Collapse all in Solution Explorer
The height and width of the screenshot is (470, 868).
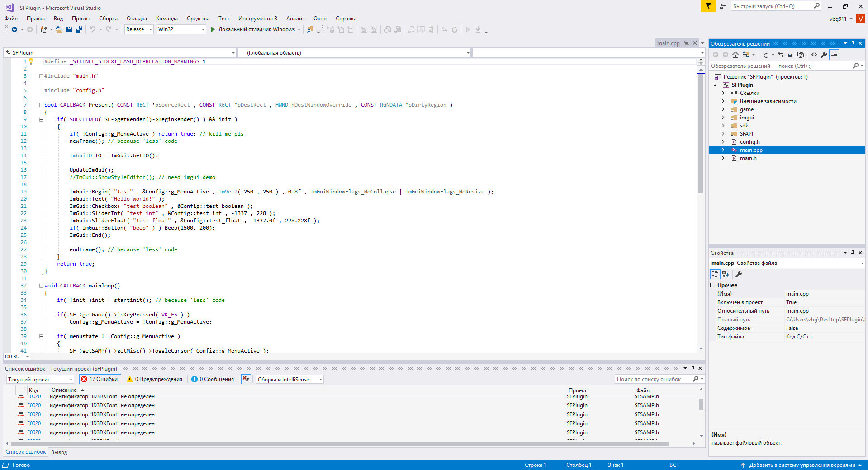click(791, 55)
